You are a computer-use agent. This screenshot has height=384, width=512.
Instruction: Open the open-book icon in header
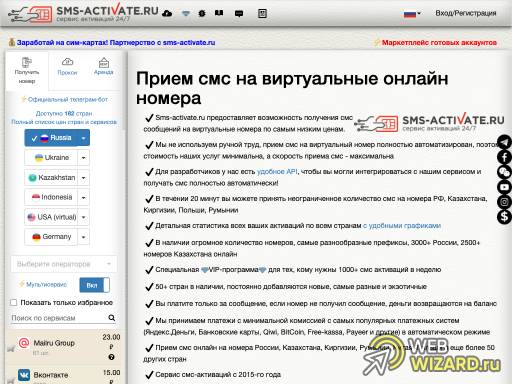point(219,13)
